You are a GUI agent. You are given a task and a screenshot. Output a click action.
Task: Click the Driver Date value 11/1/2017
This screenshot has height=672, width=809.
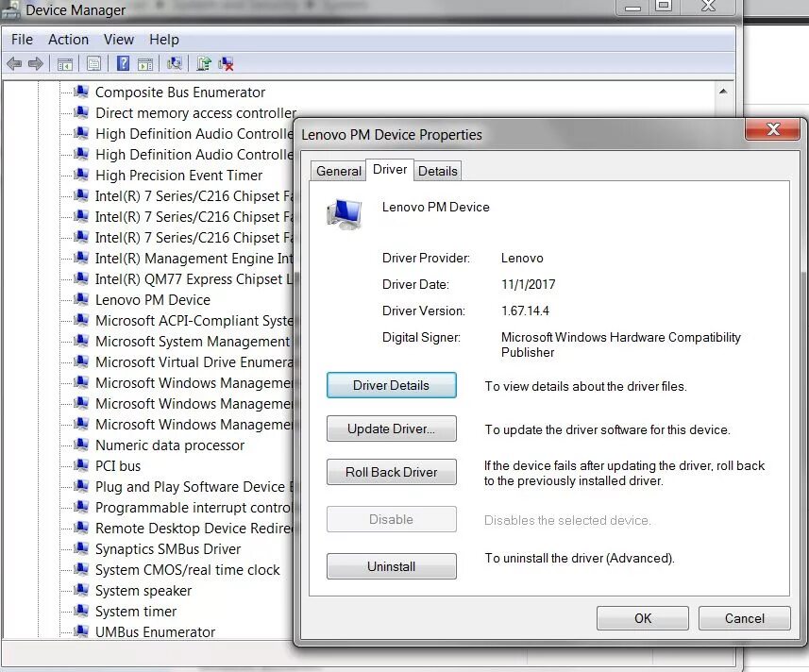click(528, 284)
